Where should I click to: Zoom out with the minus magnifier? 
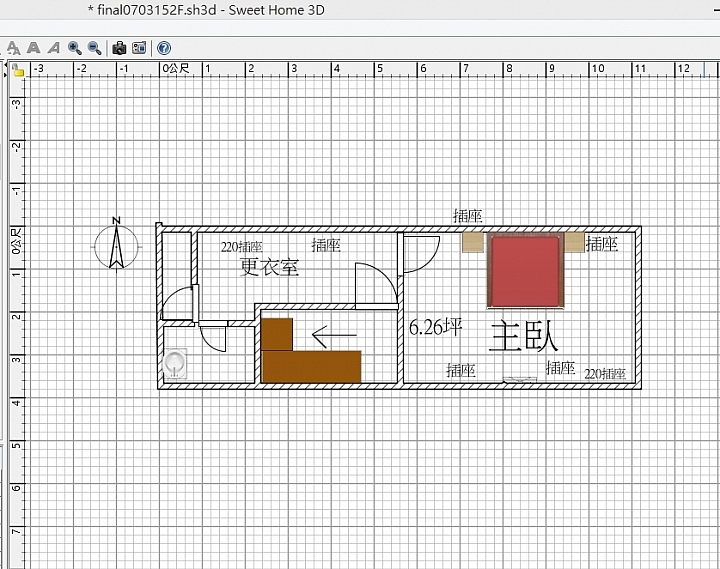[95, 48]
